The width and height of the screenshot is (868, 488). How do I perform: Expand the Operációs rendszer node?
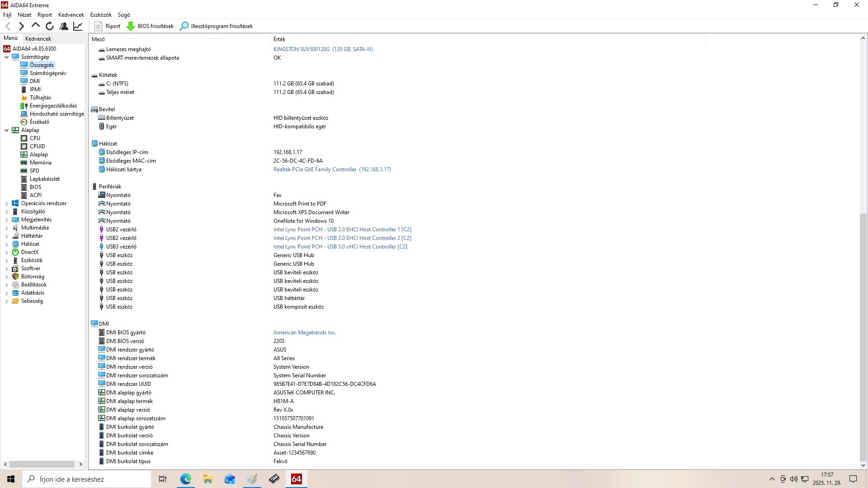(6, 204)
